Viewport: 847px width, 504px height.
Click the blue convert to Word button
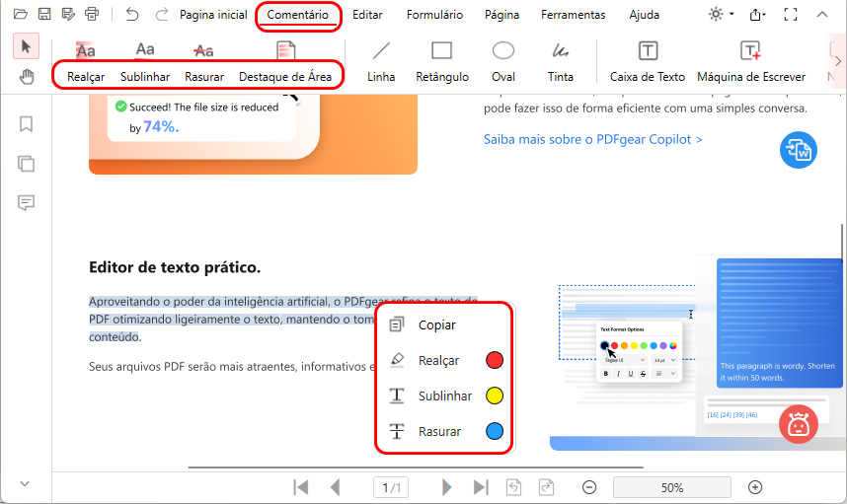(798, 150)
